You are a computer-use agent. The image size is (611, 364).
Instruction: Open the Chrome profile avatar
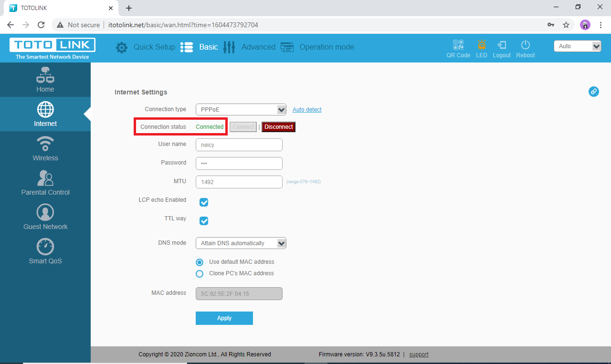585,25
